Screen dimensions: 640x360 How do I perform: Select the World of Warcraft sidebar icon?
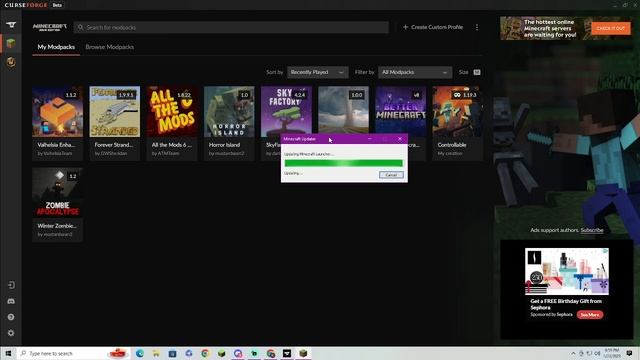point(11,62)
